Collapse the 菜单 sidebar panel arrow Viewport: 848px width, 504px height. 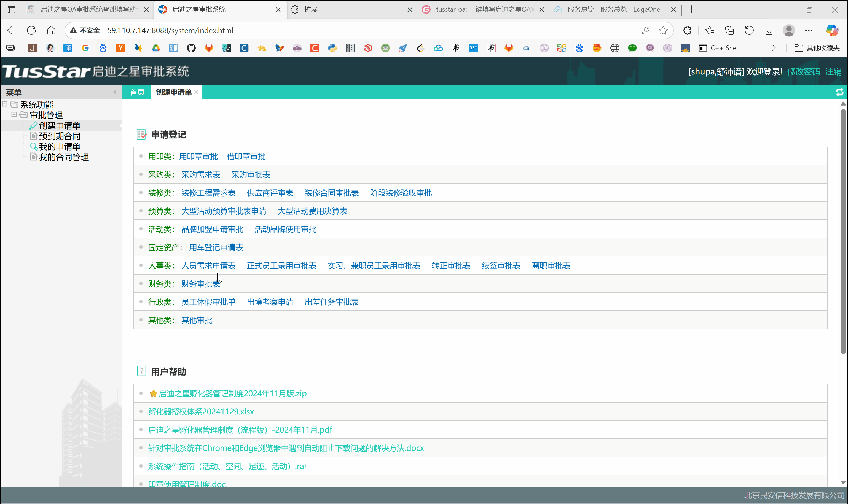coord(114,92)
